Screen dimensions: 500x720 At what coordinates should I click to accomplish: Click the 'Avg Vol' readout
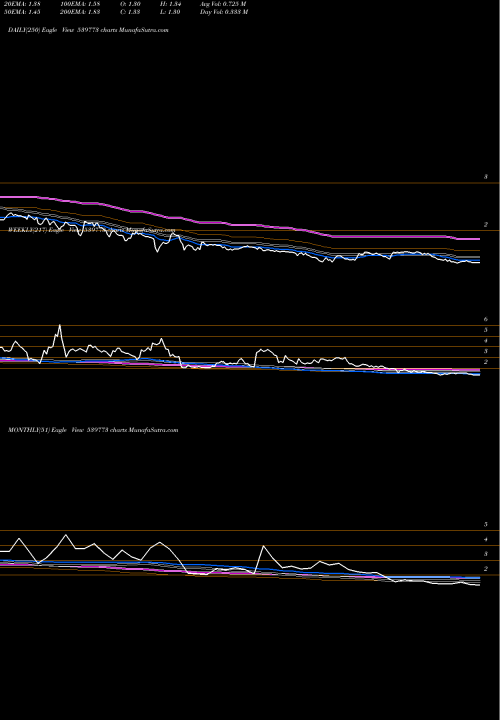pos(223,4)
